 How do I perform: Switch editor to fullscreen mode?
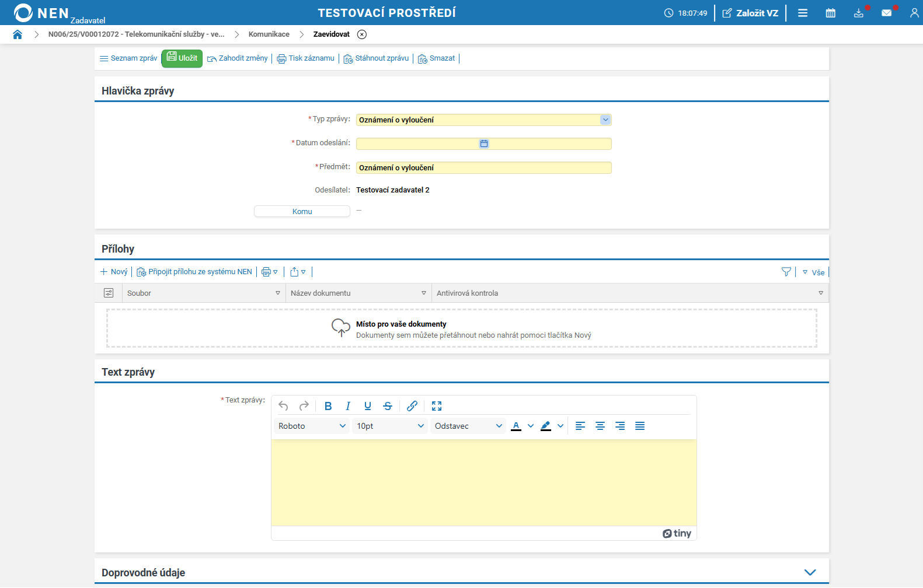[437, 406]
